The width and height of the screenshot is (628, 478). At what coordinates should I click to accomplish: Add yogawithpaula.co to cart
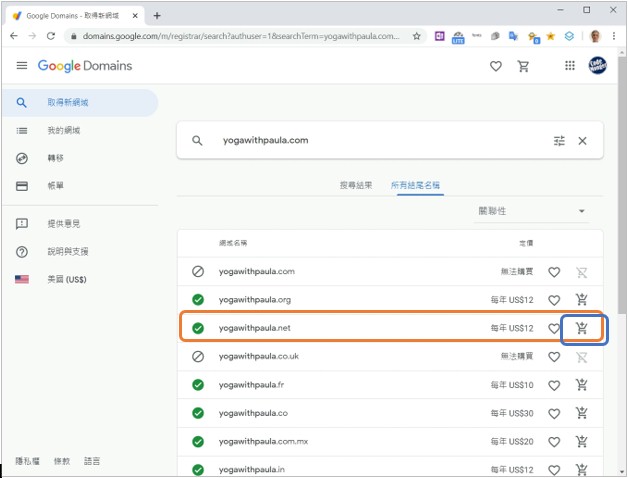point(582,413)
